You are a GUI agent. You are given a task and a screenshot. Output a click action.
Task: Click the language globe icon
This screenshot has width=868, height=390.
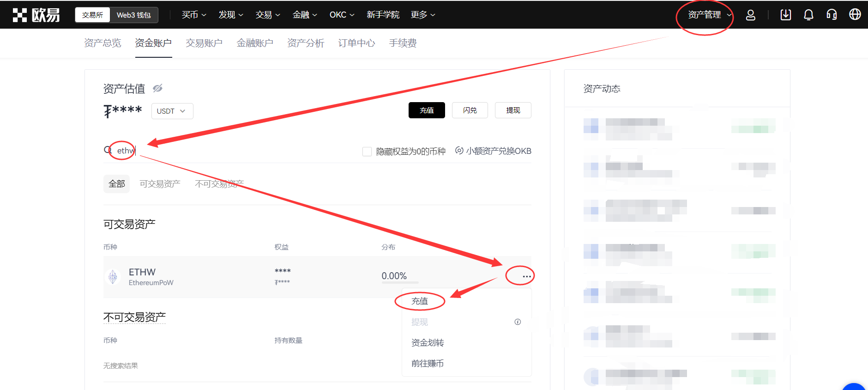pos(855,15)
